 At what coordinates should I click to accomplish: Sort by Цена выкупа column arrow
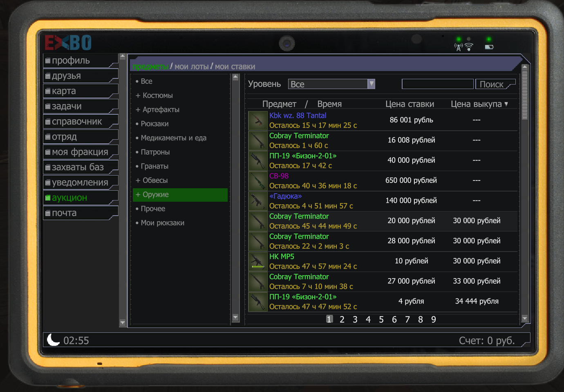pos(506,104)
